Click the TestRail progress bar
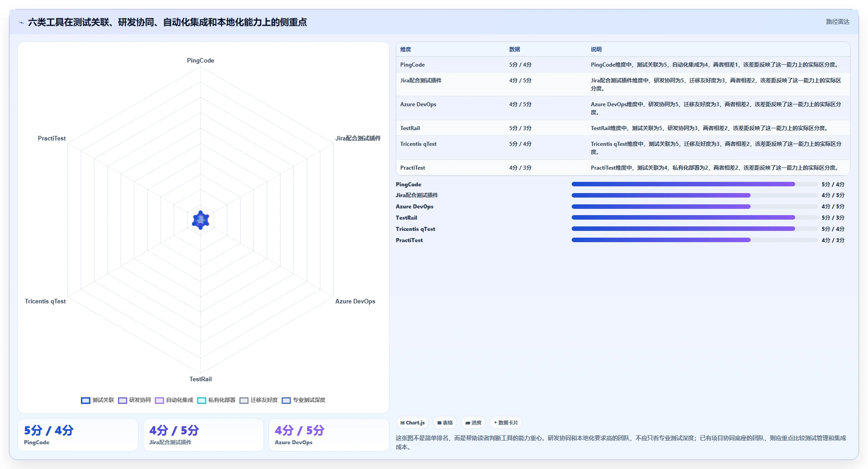Image resolution: width=868 pixels, height=469 pixels. [694, 218]
